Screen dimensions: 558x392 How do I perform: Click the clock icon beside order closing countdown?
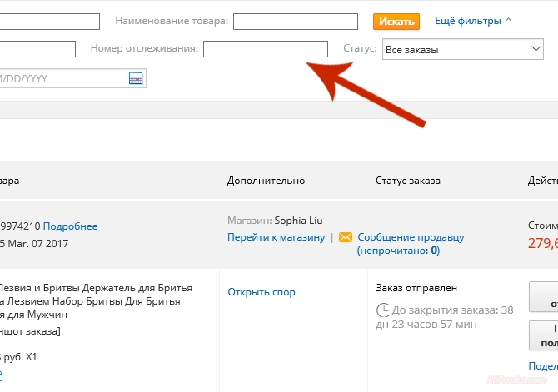[383, 310]
